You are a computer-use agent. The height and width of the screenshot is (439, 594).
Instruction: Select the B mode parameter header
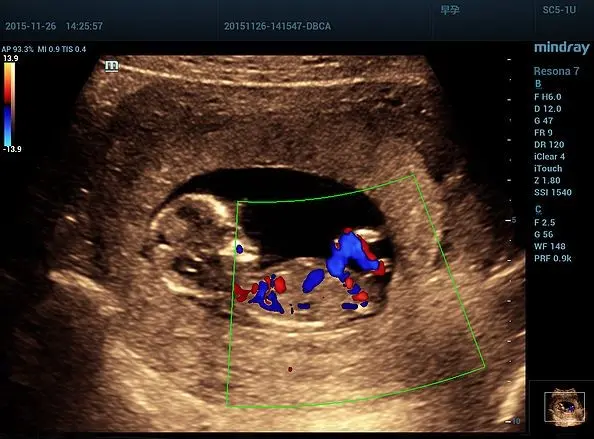(538, 84)
